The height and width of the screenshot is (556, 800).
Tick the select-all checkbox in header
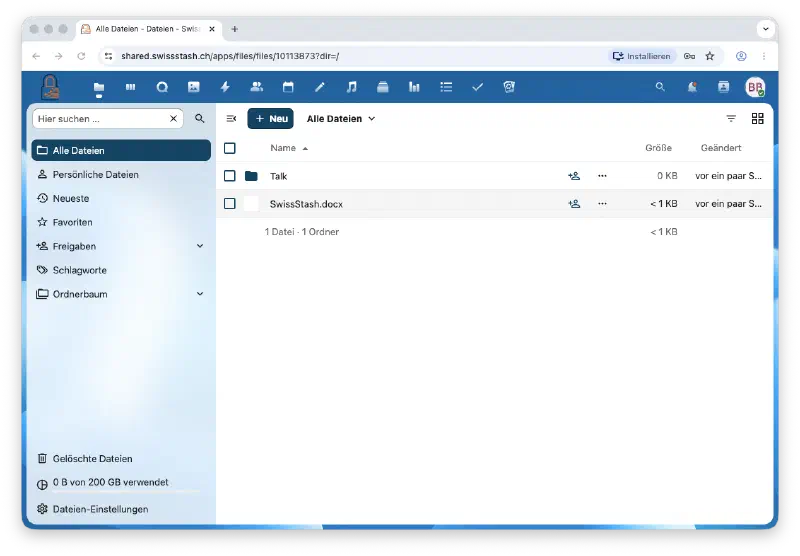click(230, 148)
